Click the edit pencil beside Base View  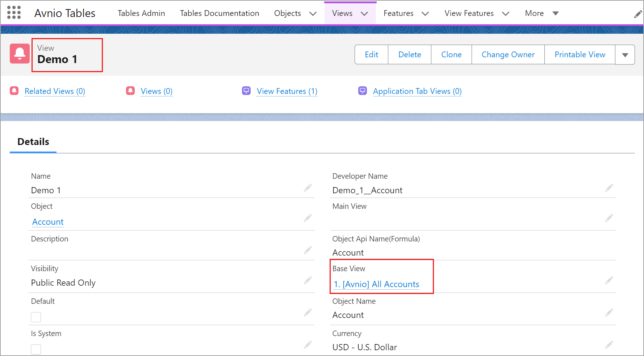pos(609,280)
